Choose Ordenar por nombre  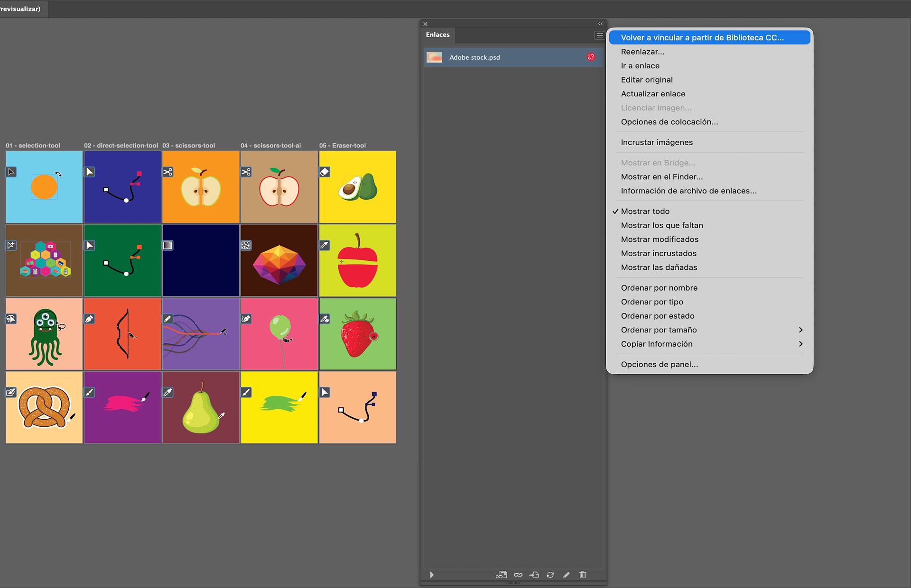tap(709, 288)
